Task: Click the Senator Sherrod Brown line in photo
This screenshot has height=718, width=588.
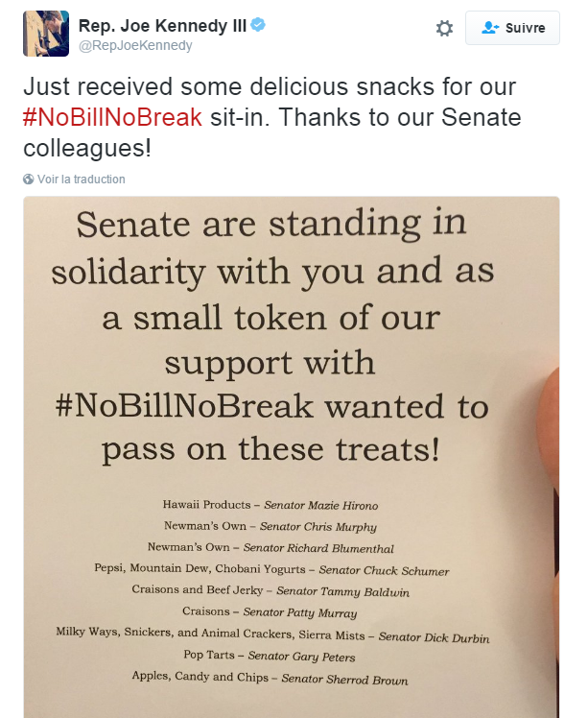Action: (x=270, y=679)
